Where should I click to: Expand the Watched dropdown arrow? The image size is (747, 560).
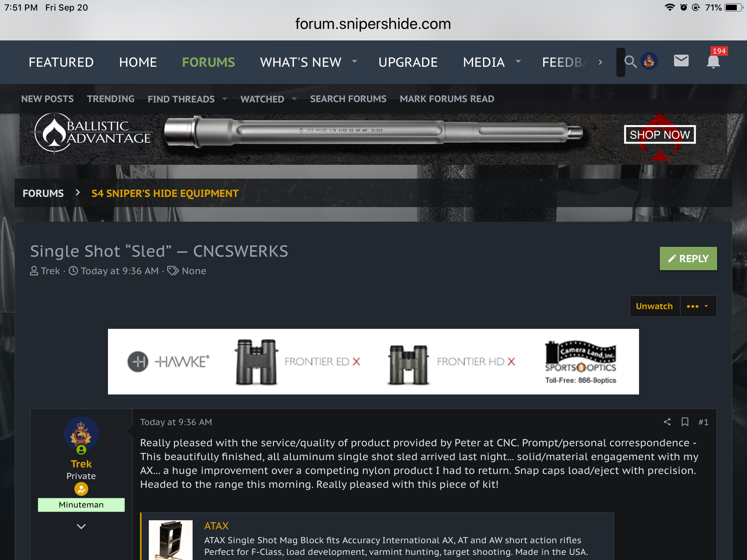(294, 99)
